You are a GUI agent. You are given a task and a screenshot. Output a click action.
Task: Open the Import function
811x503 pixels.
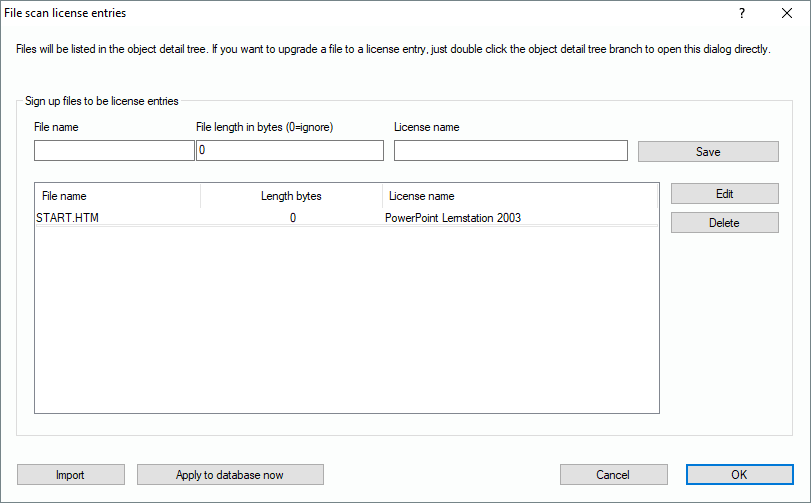click(71, 475)
